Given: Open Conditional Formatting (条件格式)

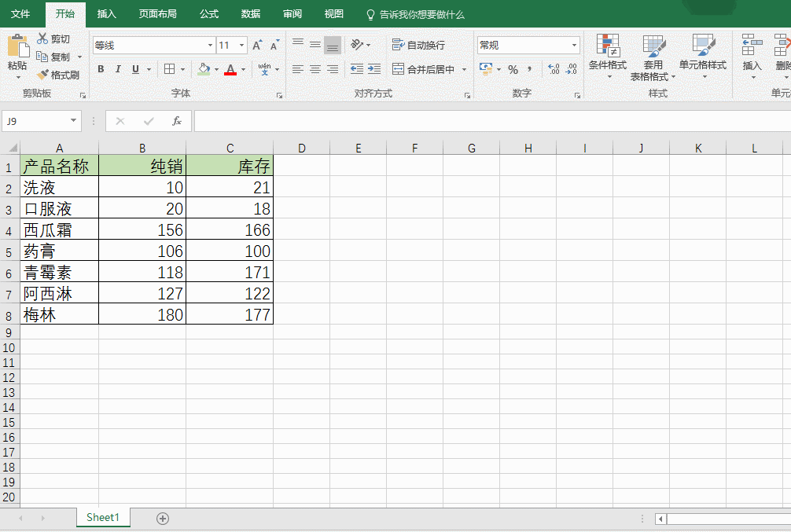Looking at the screenshot, I should (x=608, y=57).
